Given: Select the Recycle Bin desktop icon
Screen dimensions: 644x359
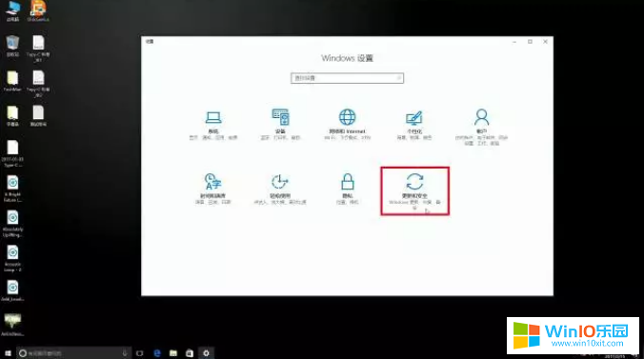Looking at the screenshot, I should click(x=12, y=46).
